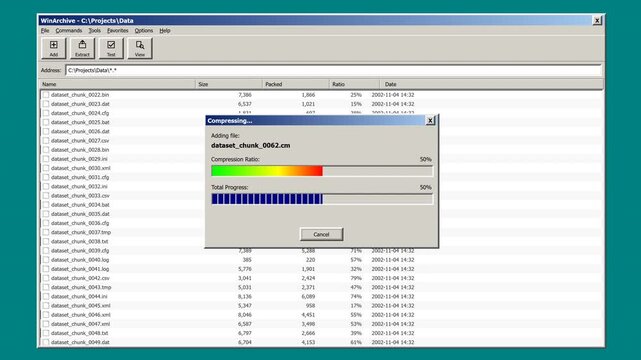
Task: Select file name dataset_chunk_0038.txt
Action: (80, 241)
